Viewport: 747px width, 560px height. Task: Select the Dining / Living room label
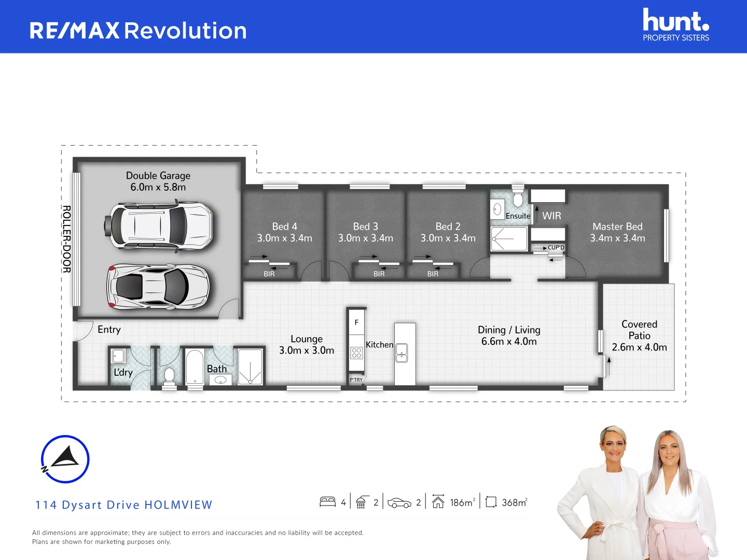(x=509, y=335)
